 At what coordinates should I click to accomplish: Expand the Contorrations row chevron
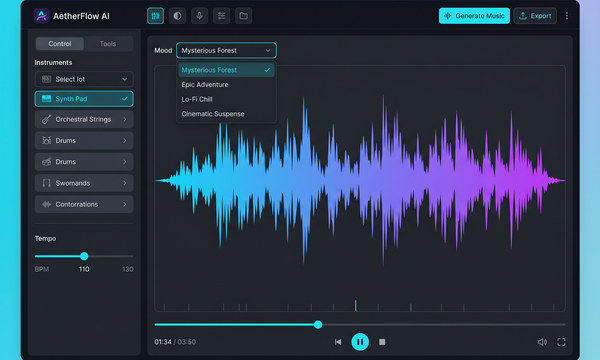pos(124,204)
